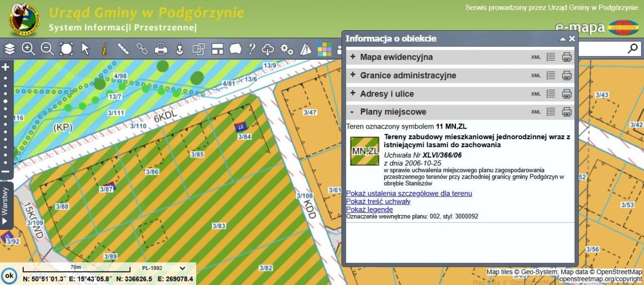Click the split panel layout icon

(x=217, y=49)
